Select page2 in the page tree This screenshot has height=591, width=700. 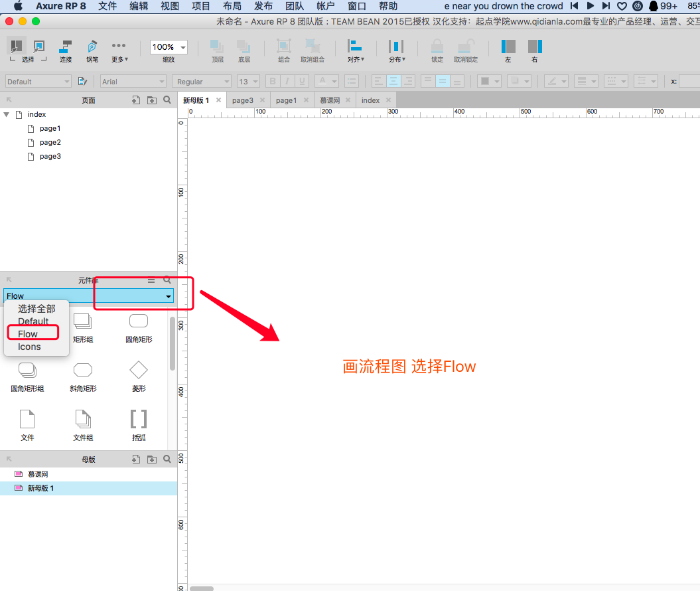[x=50, y=142]
